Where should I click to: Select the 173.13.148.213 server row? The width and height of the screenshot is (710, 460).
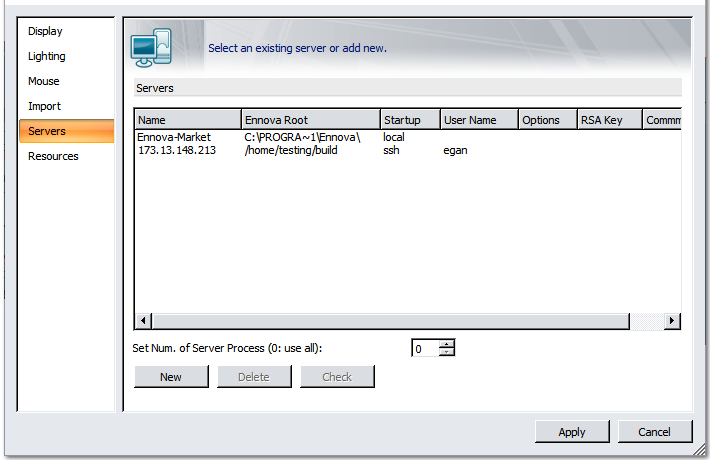pyautogui.click(x=178, y=150)
